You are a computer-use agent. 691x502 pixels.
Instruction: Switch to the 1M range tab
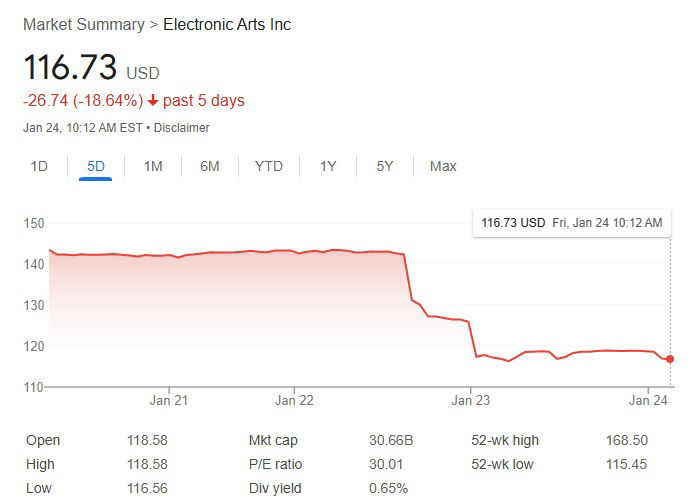click(153, 166)
